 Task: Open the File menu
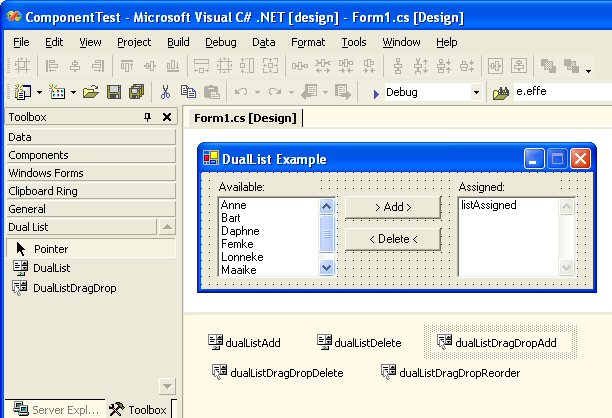(21, 42)
